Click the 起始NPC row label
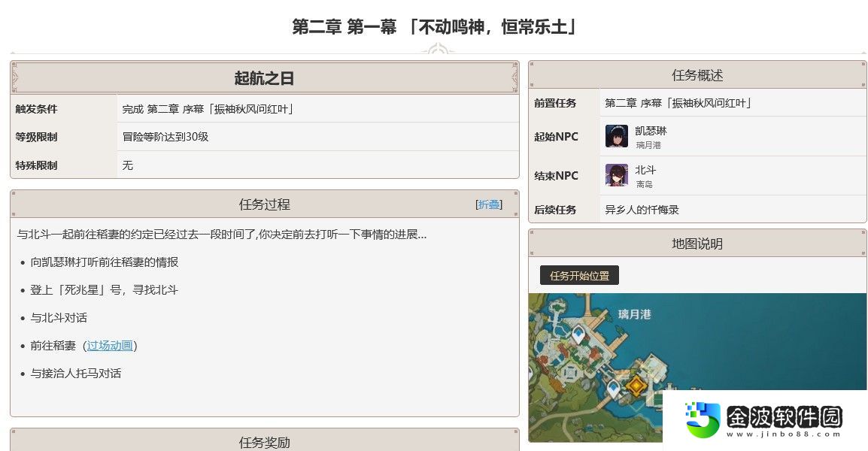The width and height of the screenshot is (868, 451). [x=556, y=136]
